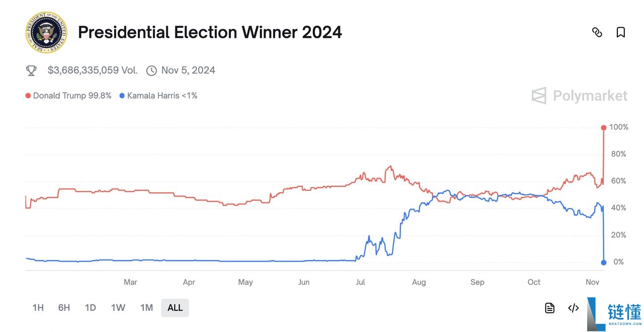Click the presidential seal image

coord(46,33)
